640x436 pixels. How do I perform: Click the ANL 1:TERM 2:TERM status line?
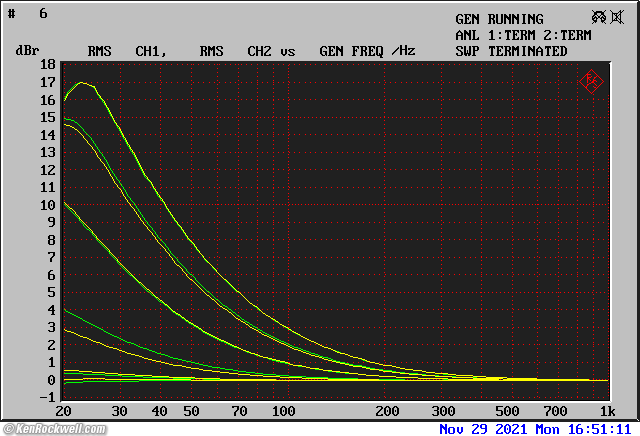pos(523,35)
